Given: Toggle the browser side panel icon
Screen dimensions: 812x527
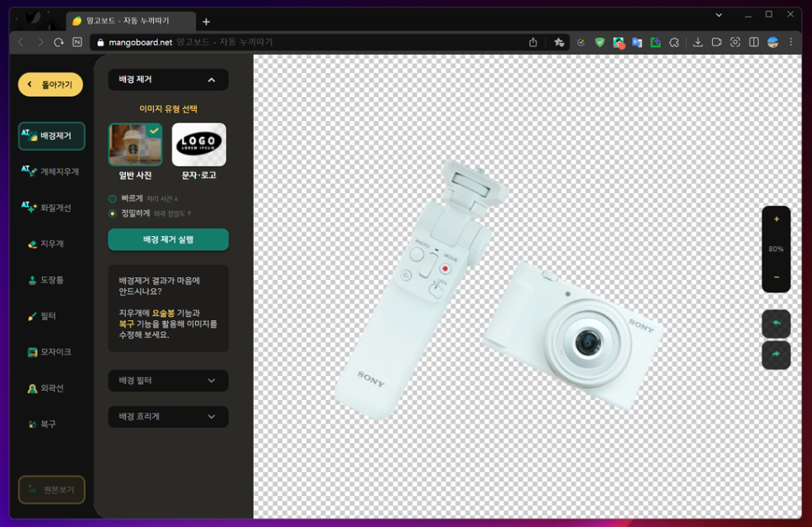Looking at the screenshot, I should (x=754, y=43).
